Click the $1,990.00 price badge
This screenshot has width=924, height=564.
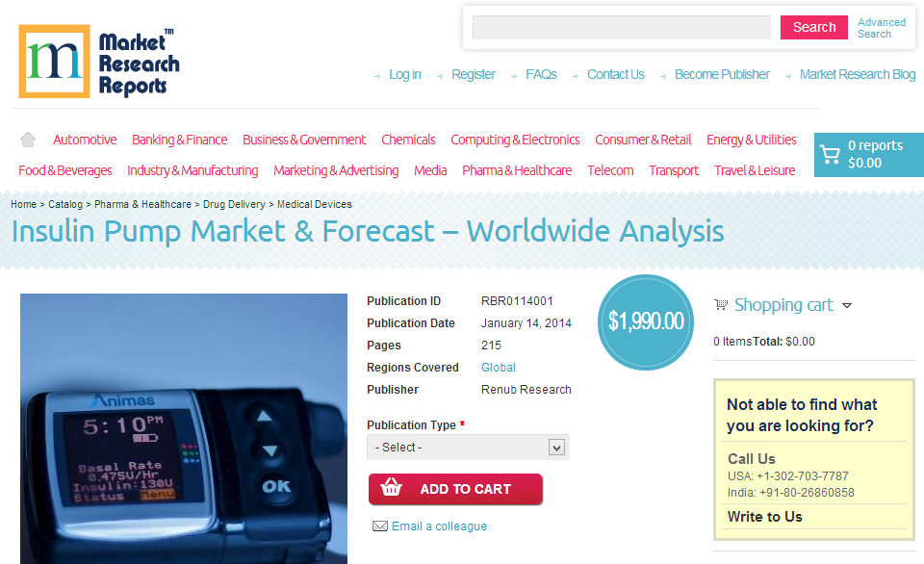click(646, 322)
